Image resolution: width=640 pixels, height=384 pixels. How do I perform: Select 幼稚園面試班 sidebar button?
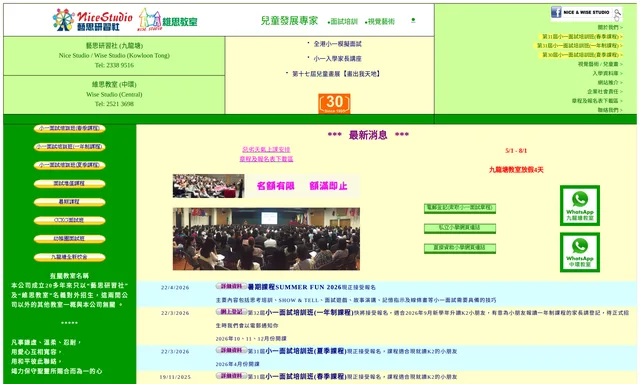[x=70, y=239]
